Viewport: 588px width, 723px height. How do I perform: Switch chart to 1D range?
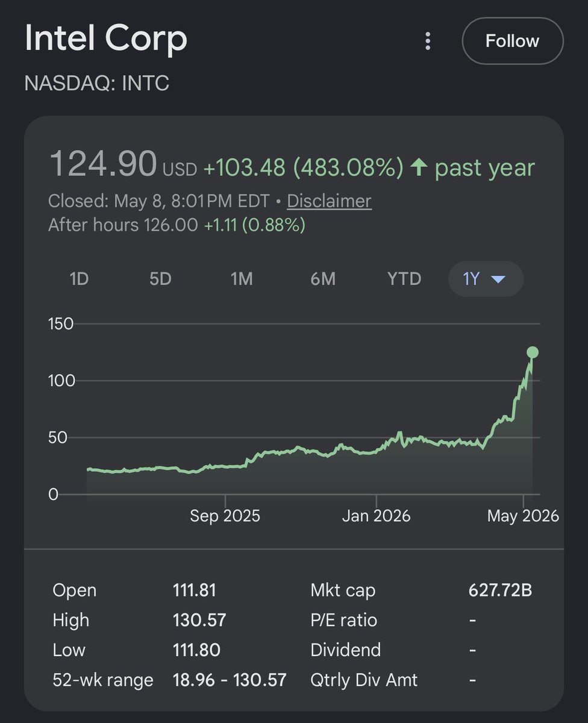[x=79, y=279]
